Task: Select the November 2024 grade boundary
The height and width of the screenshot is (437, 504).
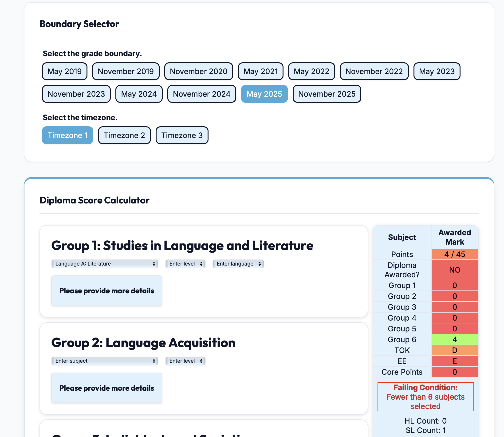Action: click(x=201, y=94)
